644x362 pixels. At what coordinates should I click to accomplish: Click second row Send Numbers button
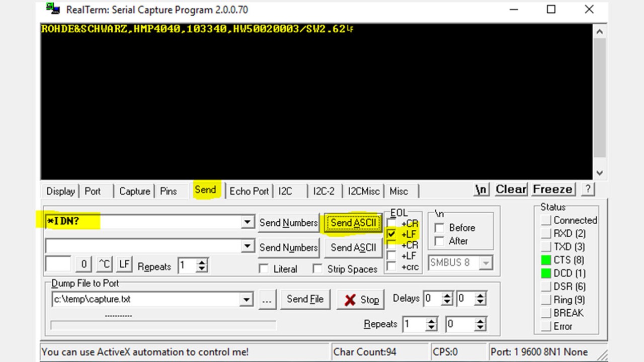tap(289, 247)
